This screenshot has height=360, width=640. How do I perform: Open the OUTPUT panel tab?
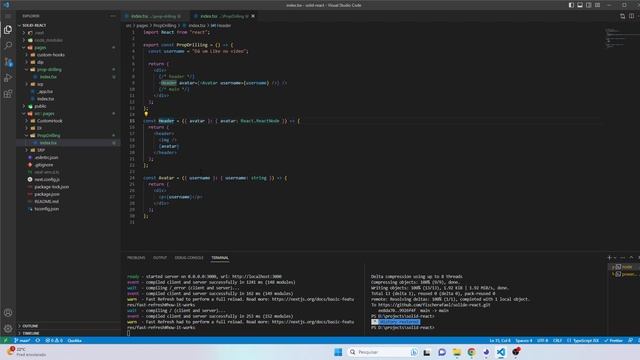point(160,258)
